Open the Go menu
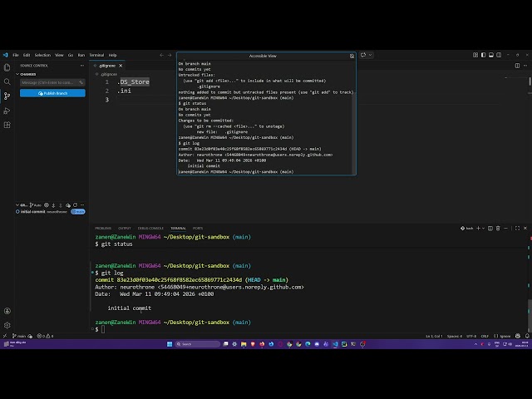The width and height of the screenshot is (532, 399). tap(70, 55)
